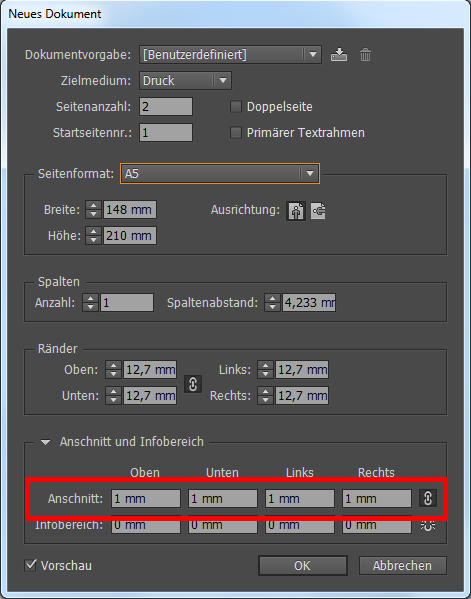The width and height of the screenshot is (471, 599).
Task: Open the Zielmedium Druck dropdown
Action: pyautogui.click(x=185, y=81)
